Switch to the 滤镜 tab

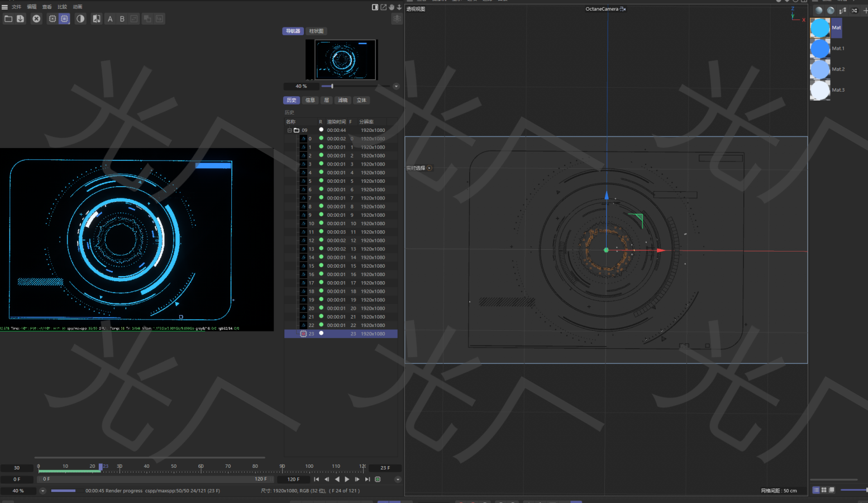342,101
